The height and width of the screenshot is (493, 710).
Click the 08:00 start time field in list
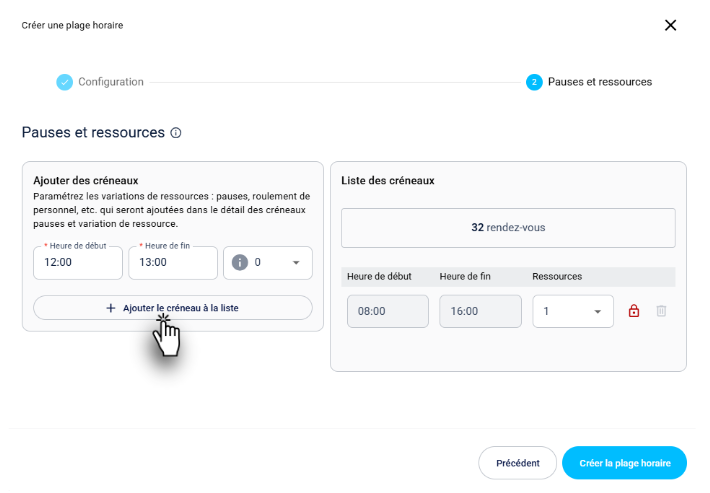(x=388, y=311)
